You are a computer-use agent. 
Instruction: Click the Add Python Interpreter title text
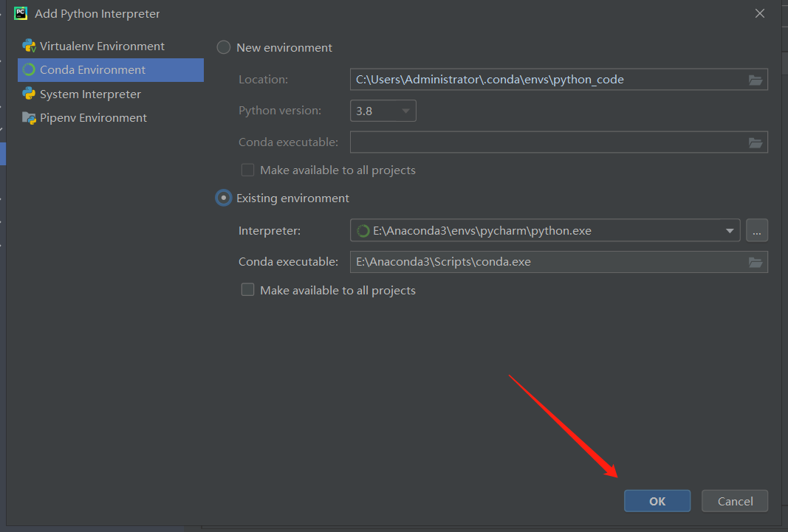pyautogui.click(x=97, y=13)
